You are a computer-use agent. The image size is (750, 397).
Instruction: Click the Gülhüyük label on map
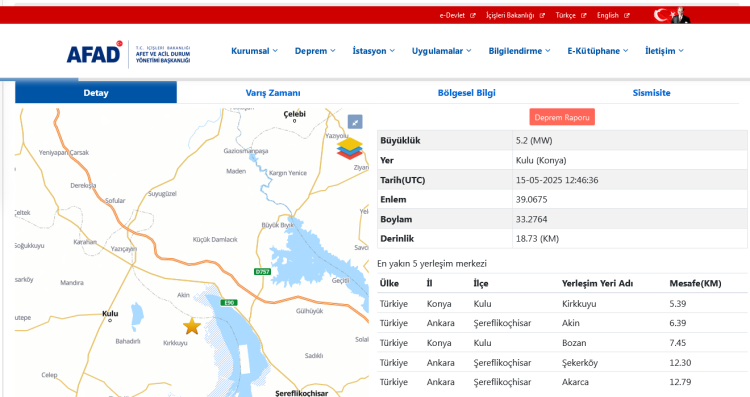click(309, 311)
